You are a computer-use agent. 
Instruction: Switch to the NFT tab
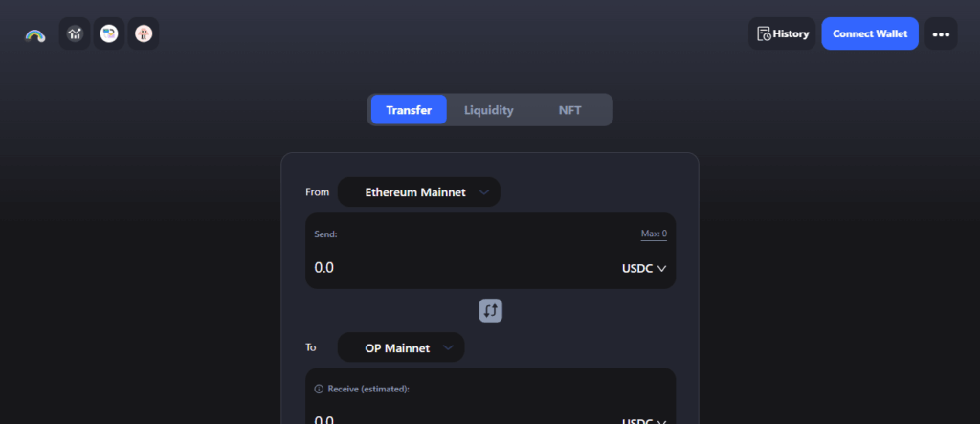pyautogui.click(x=569, y=110)
